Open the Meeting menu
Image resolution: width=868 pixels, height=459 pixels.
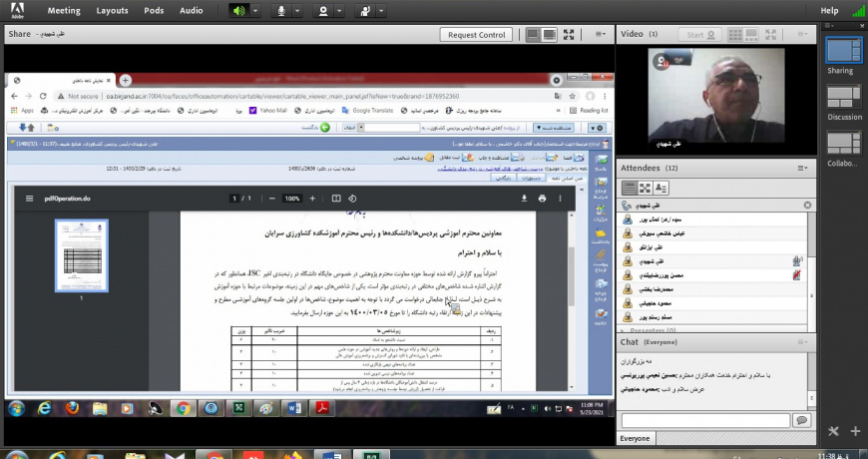pos(64,11)
